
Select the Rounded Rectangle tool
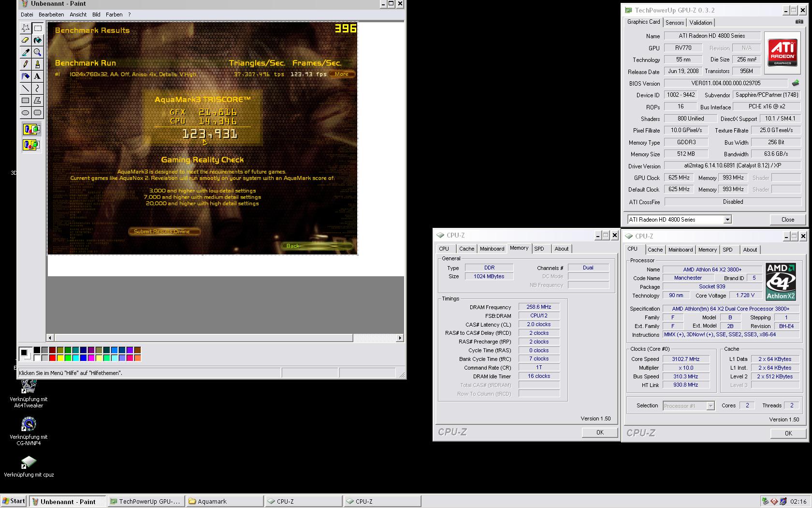(x=37, y=113)
